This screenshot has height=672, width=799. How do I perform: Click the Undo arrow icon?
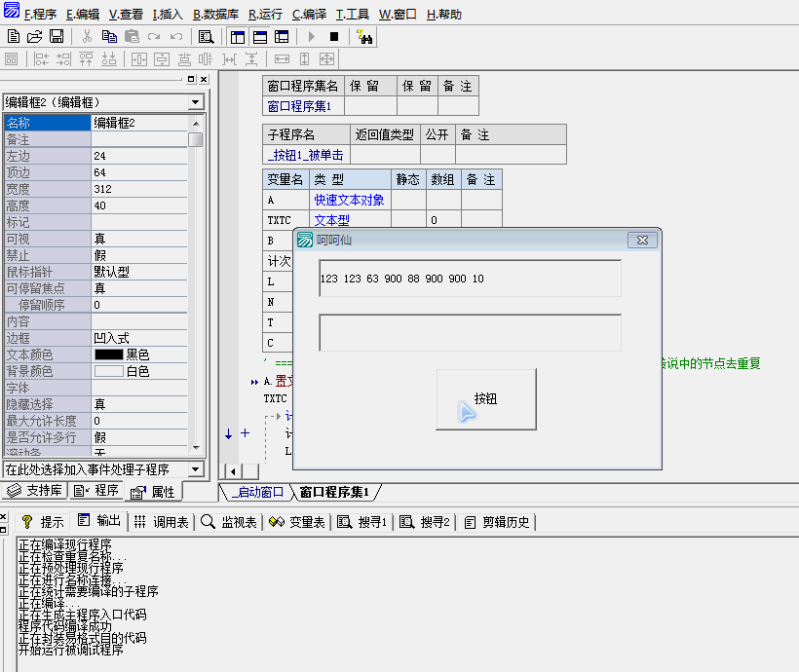coord(176,37)
